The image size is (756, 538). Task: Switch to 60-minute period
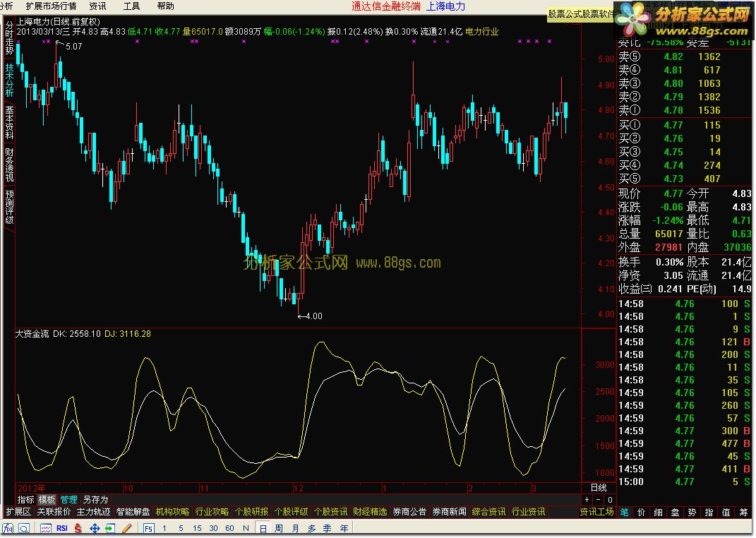click(x=230, y=528)
